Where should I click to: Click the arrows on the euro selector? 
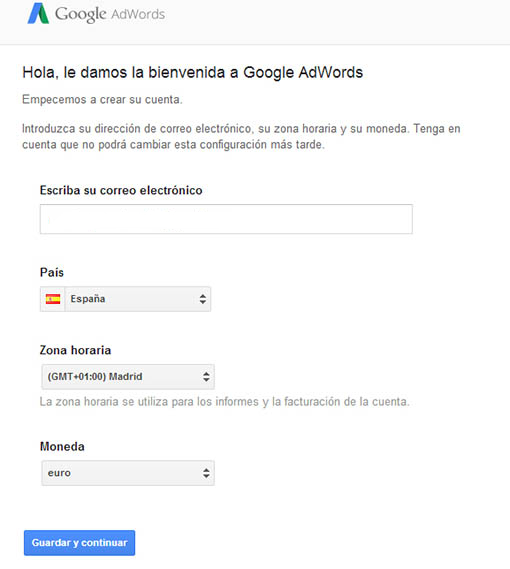206,473
